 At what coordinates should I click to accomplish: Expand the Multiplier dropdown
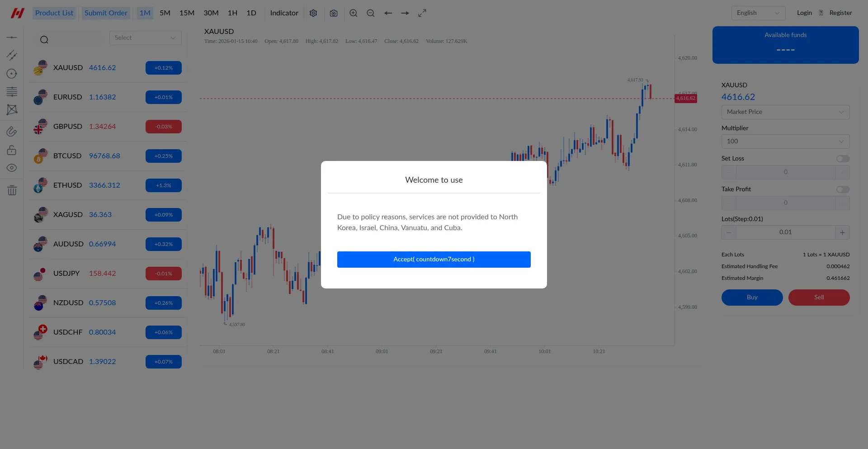[785, 142]
